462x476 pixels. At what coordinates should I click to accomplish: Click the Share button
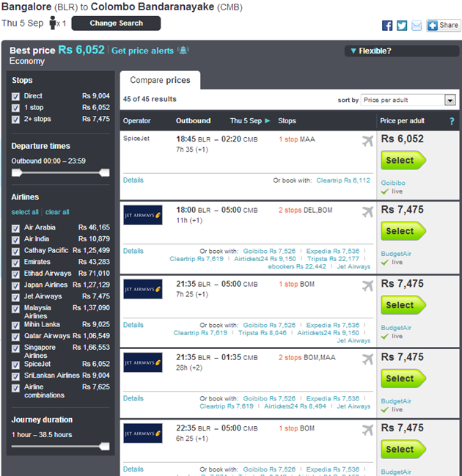pos(443,26)
